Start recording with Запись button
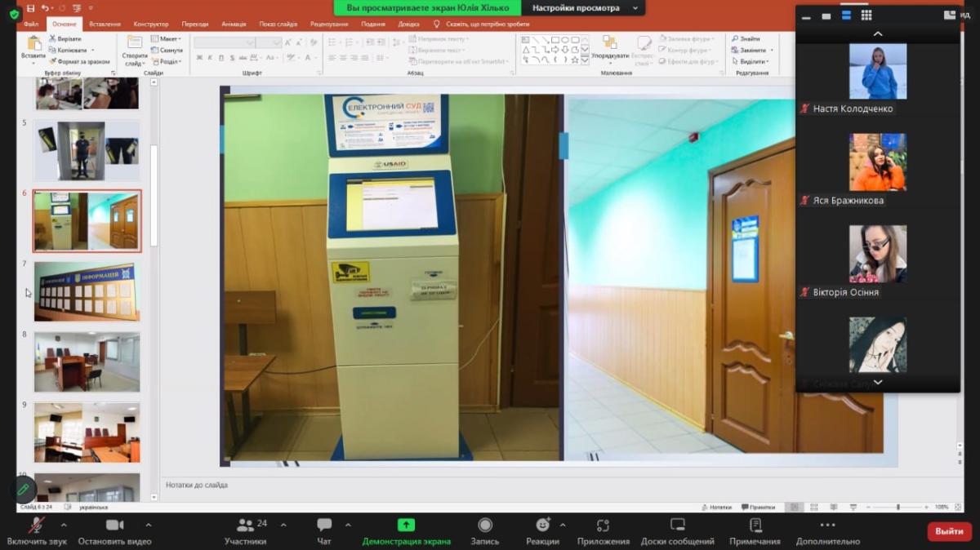Screen dimensions: 980x550 click(485, 526)
